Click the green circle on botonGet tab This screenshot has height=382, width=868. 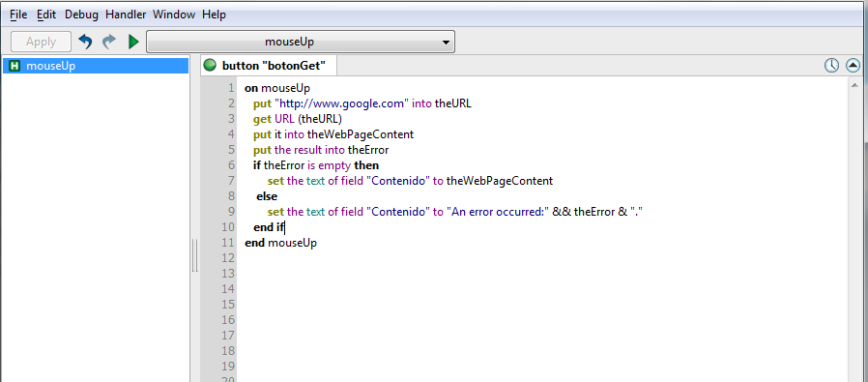pyautogui.click(x=210, y=66)
